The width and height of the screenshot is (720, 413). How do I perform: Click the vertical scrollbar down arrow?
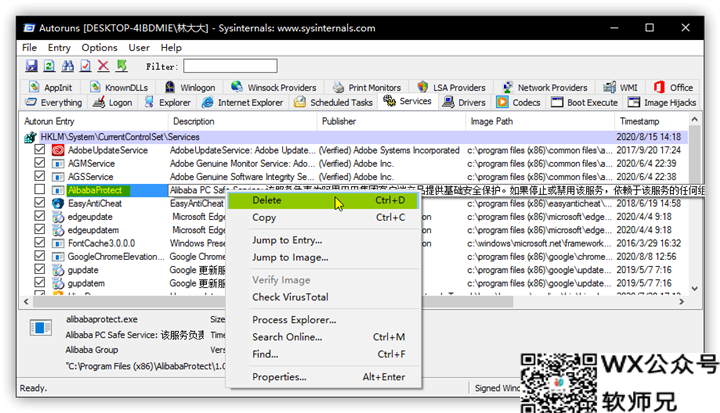(694, 289)
